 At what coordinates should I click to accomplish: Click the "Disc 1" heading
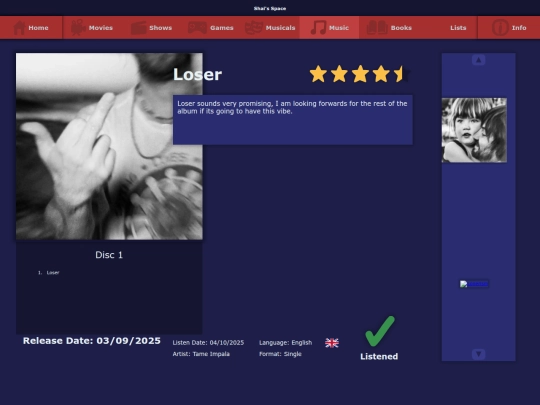(x=109, y=255)
